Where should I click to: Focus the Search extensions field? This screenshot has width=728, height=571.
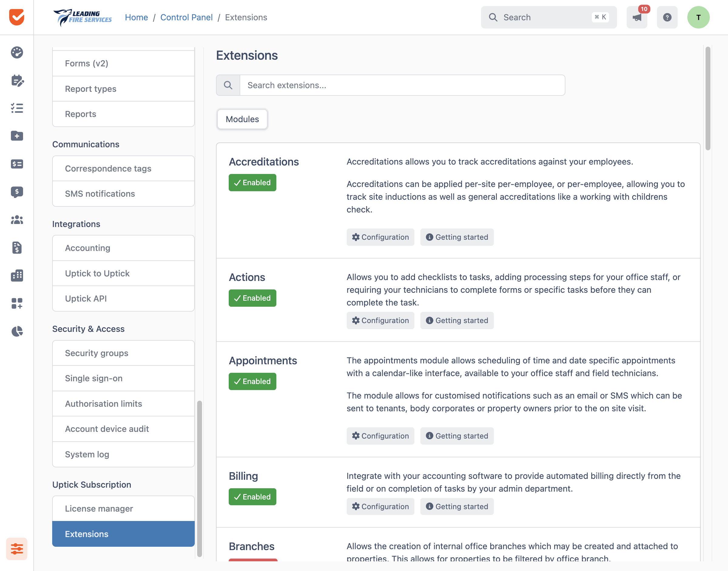pyautogui.click(x=403, y=85)
